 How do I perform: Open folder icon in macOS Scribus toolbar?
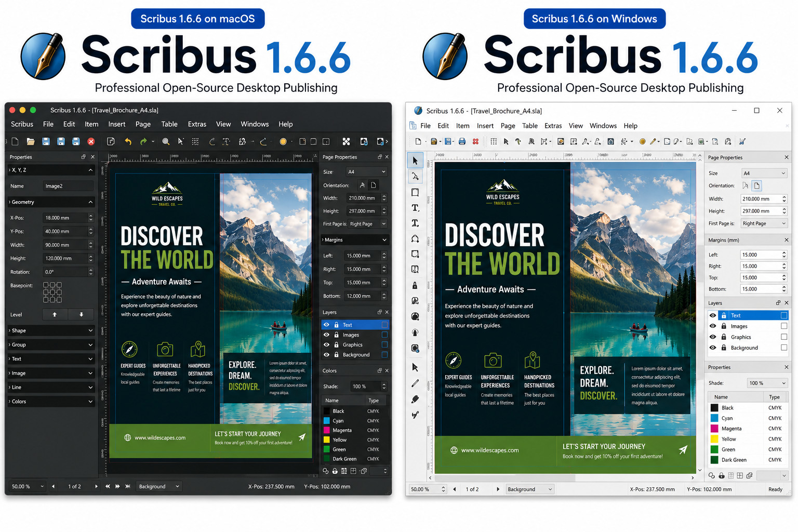[x=31, y=141]
